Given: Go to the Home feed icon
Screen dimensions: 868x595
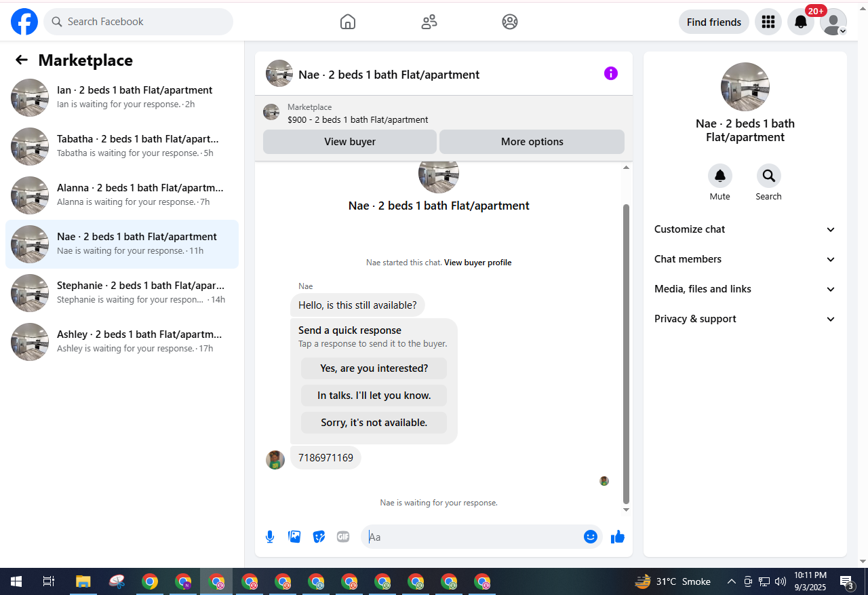Looking at the screenshot, I should click(348, 22).
